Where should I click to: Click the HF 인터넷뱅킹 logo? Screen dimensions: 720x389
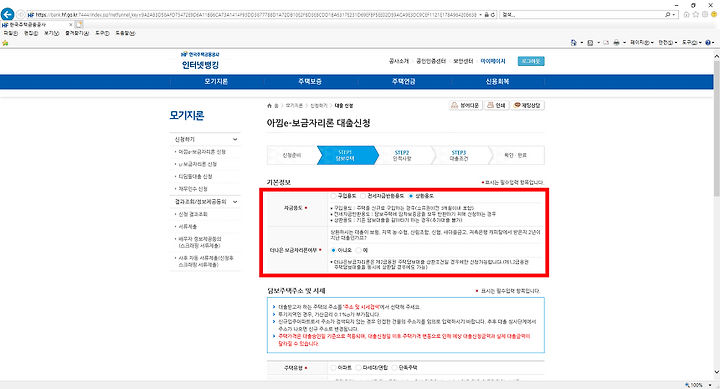click(x=200, y=61)
